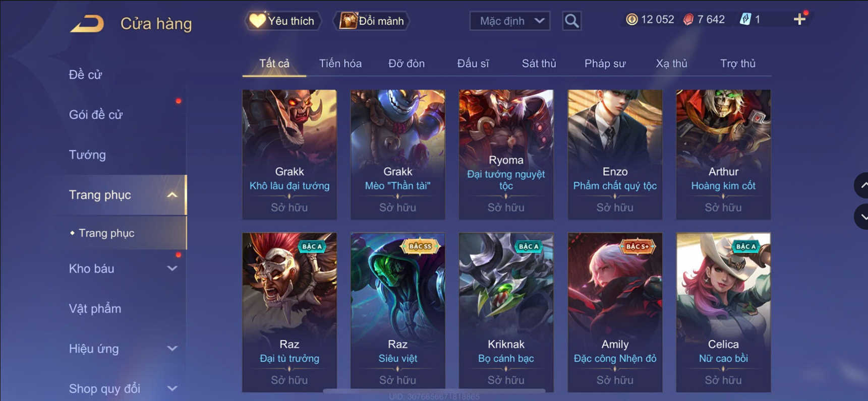This screenshot has width=868, height=401.
Task: Select Gói đề cử in the sidebar
Action: pos(96,115)
